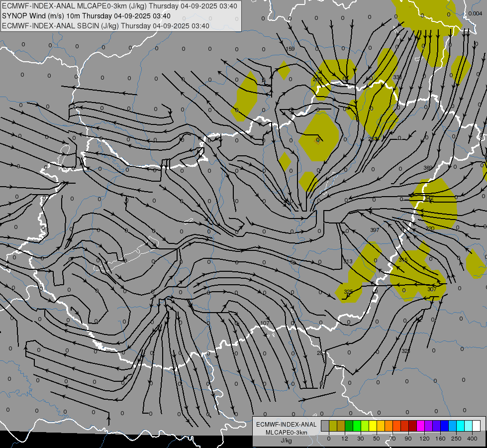
Task: Pick the sky blue legend swatch
Action: pos(452,426)
